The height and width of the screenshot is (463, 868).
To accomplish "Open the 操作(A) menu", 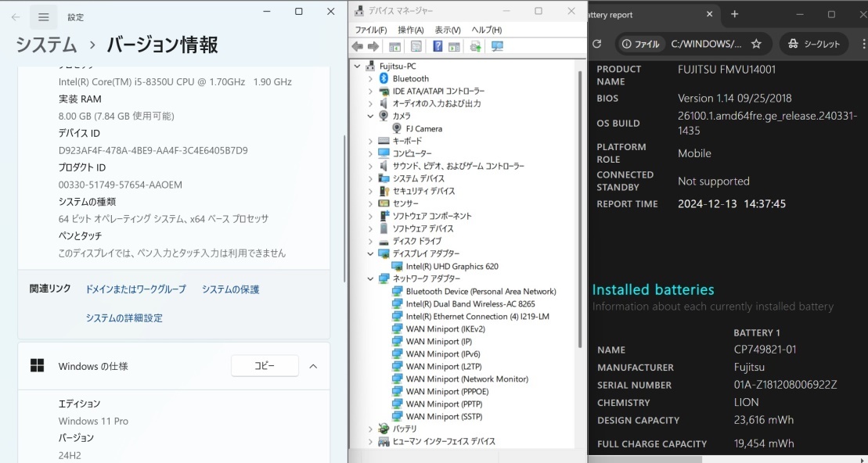I will [x=411, y=30].
